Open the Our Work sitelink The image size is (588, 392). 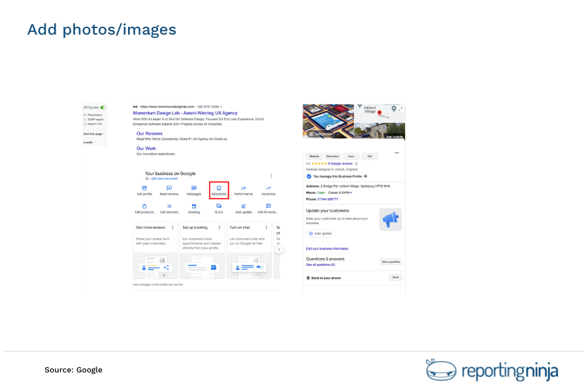(x=146, y=148)
